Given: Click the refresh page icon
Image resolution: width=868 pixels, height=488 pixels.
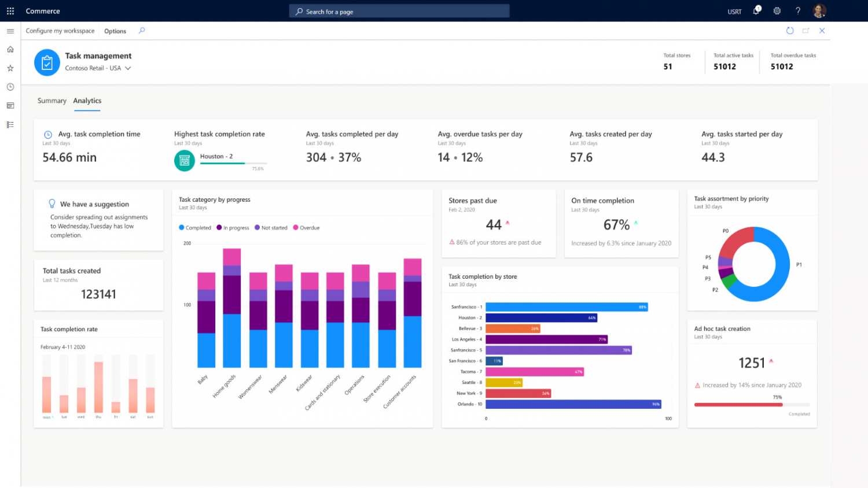Looking at the screenshot, I should 790,31.
